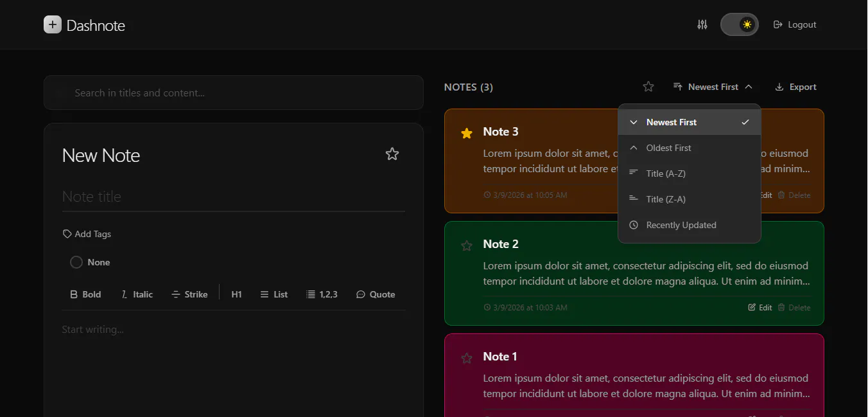Star Note 1 as favorite

(x=467, y=358)
